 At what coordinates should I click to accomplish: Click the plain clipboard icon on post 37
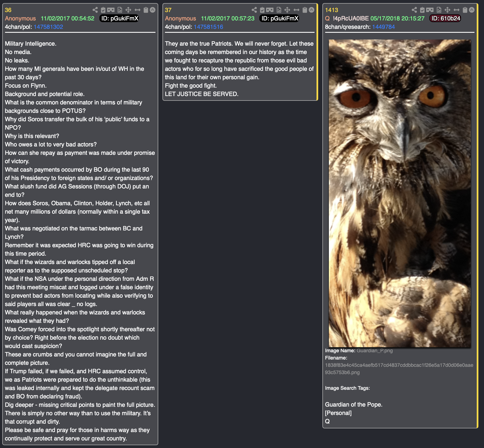pyautogui.click(x=305, y=10)
